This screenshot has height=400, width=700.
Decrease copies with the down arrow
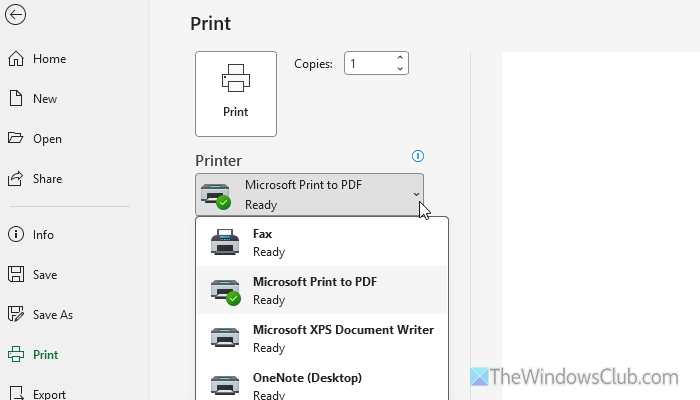pos(400,68)
